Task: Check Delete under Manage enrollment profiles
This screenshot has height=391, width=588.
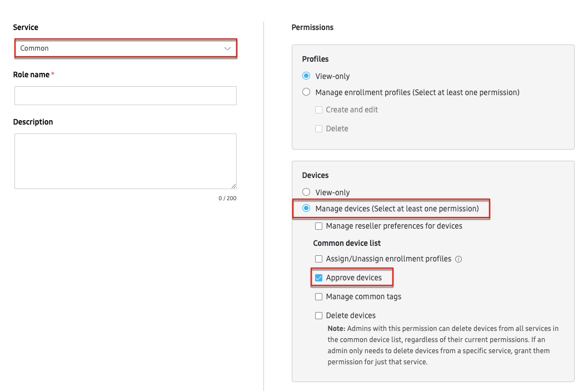Action: point(318,128)
